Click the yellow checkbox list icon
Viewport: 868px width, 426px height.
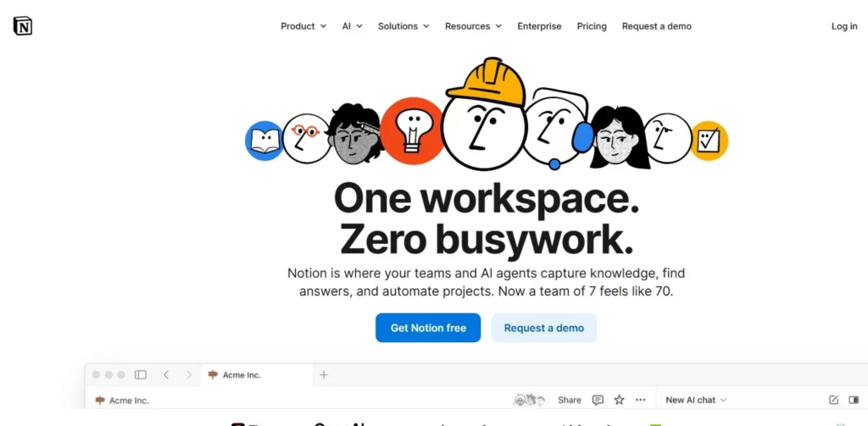click(709, 141)
